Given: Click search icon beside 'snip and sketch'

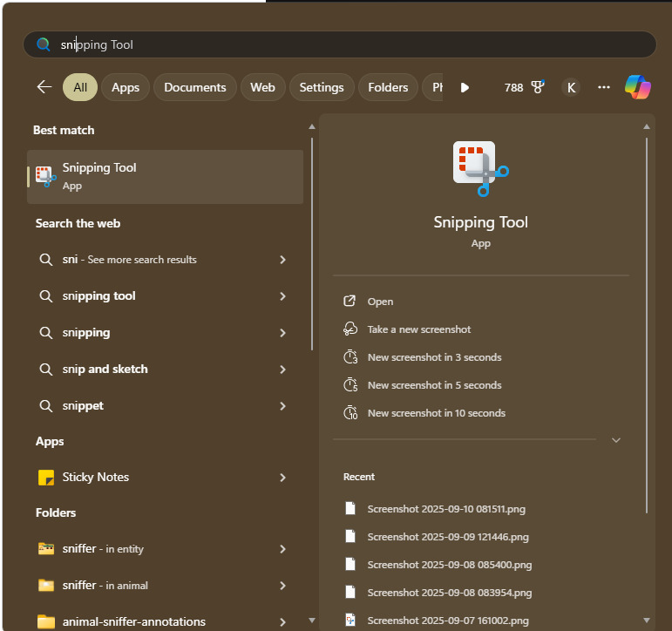Looking at the screenshot, I should pyautogui.click(x=46, y=369).
